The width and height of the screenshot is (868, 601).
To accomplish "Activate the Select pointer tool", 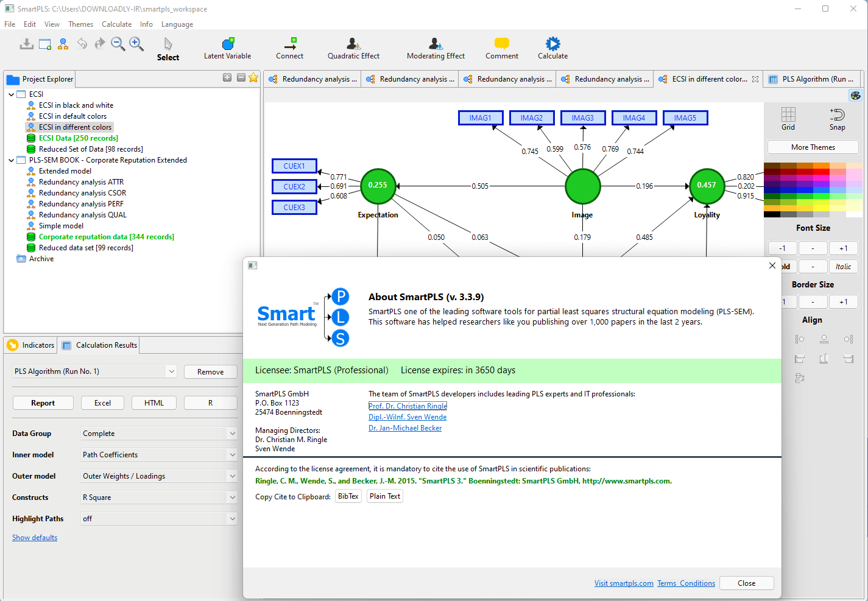I will pyautogui.click(x=168, y=49).
